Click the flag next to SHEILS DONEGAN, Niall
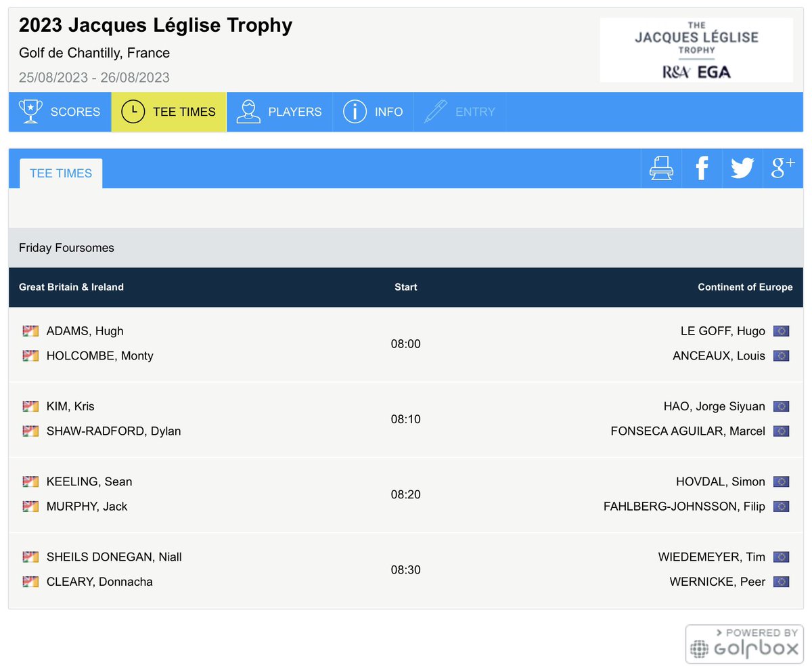Viewport: 812px width, 667px height. coord(30,557)
